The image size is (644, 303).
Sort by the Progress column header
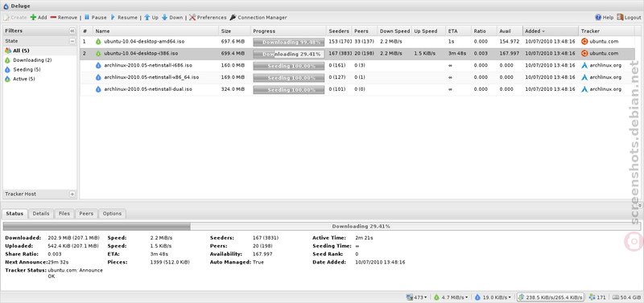(288, 31)
